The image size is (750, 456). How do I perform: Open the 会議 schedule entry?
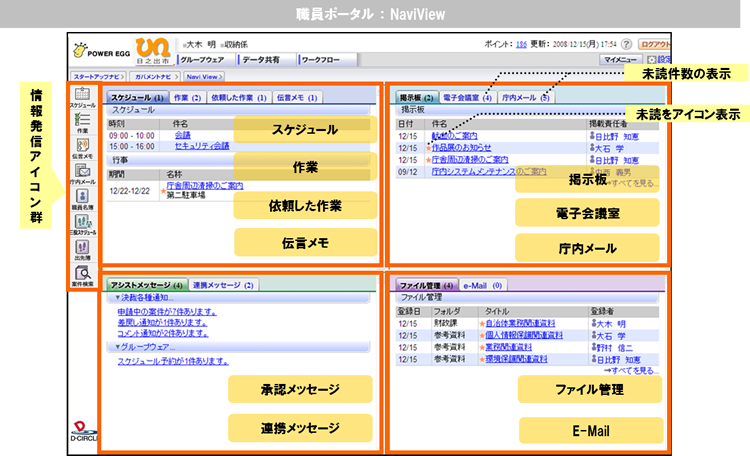coord(183,135)
